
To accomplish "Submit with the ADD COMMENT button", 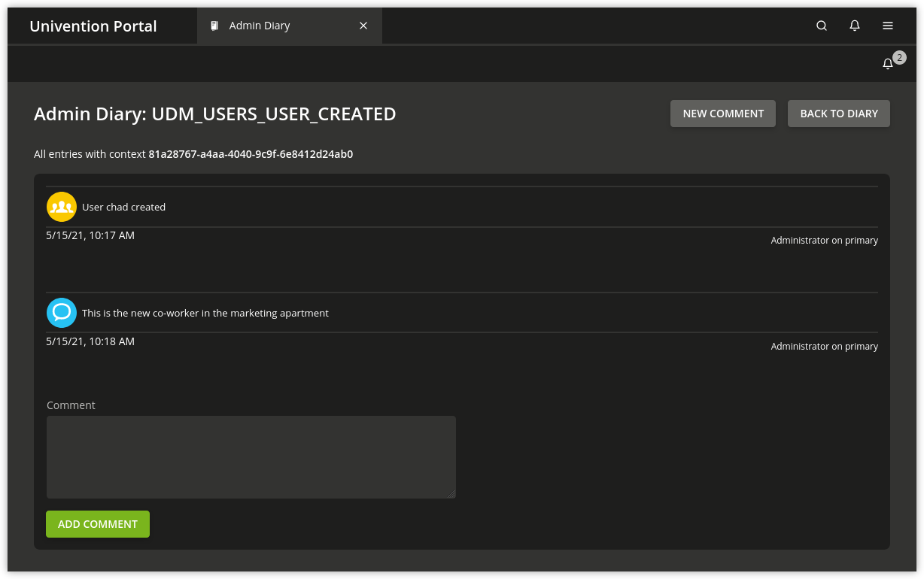I will tap(98, 524).
